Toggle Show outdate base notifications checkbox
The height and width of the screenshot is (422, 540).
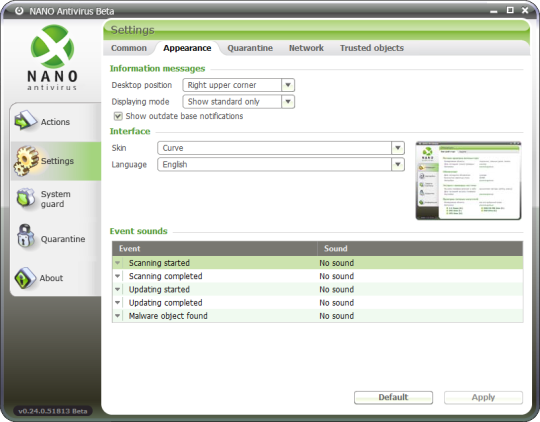118,116
